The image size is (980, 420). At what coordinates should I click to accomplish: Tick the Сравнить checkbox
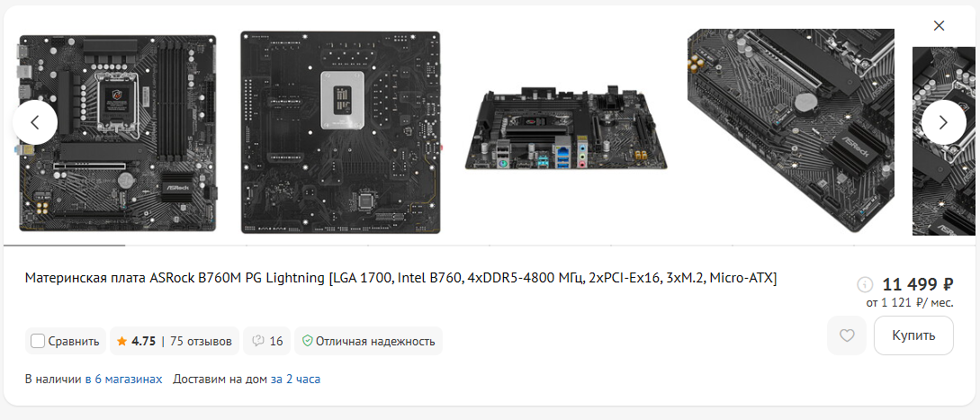tap(38, 341)
